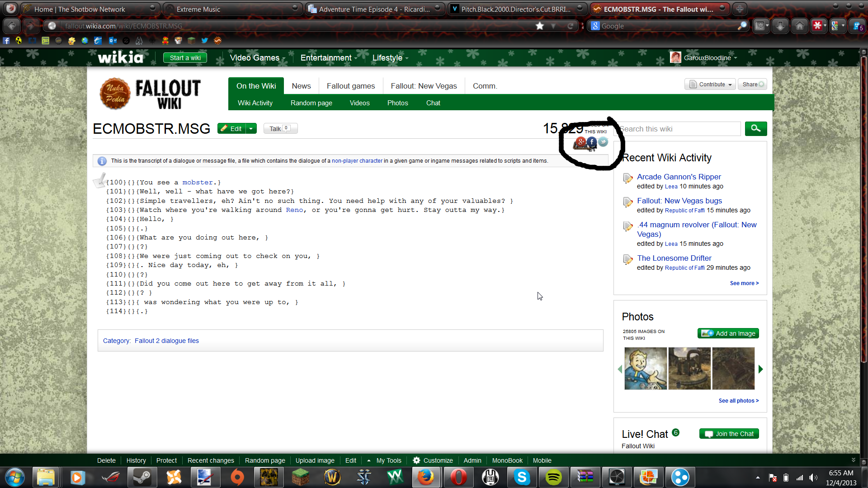
Task: Click the Windows Start button
Action: coord(14,477)
